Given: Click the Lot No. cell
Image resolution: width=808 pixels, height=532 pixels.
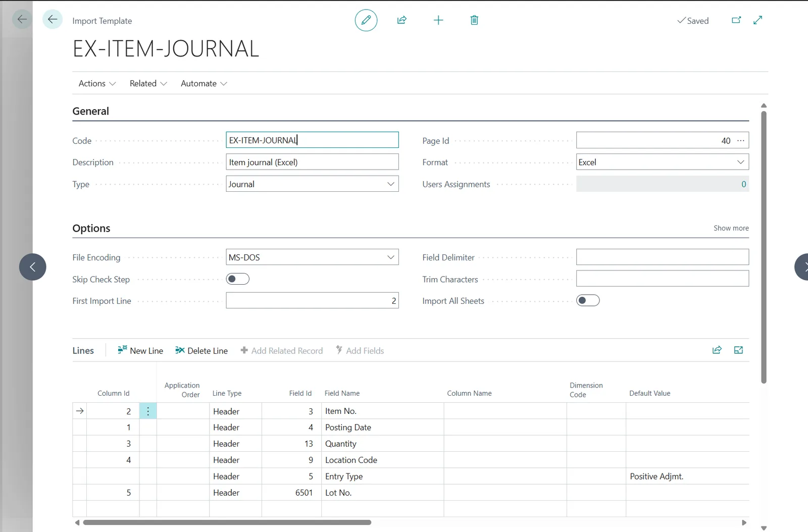Looking at the screenshot, I should [382, 493].
